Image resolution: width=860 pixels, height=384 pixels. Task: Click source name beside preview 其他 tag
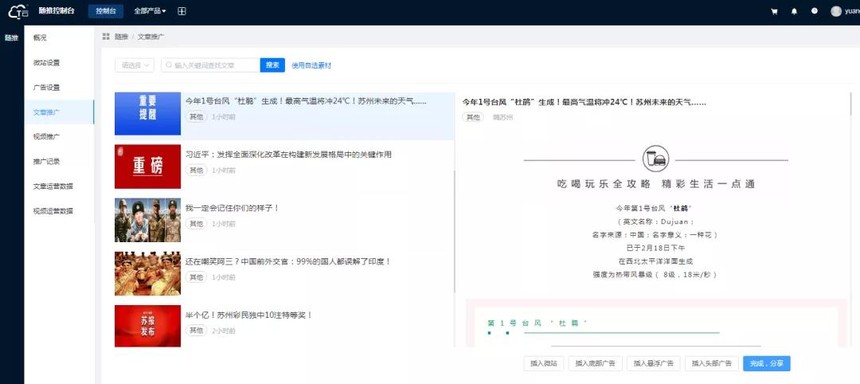point(503,117)
